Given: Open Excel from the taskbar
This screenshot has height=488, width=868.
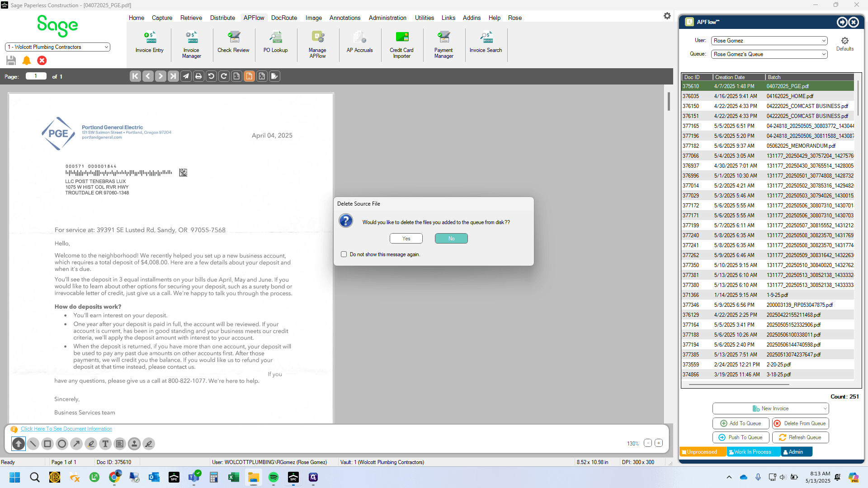Looking at the screenshot, I should pyautogui.click(x=234, y=477).
